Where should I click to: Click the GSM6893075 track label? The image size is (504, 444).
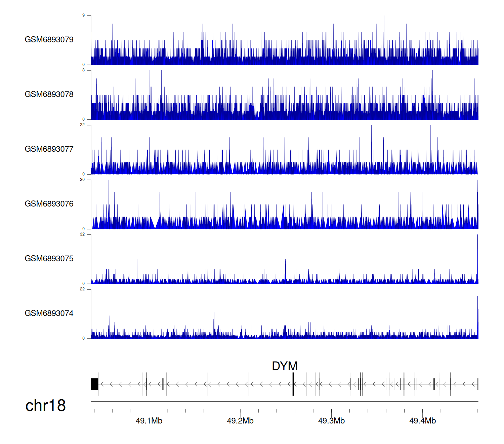(x=49, y=259)
